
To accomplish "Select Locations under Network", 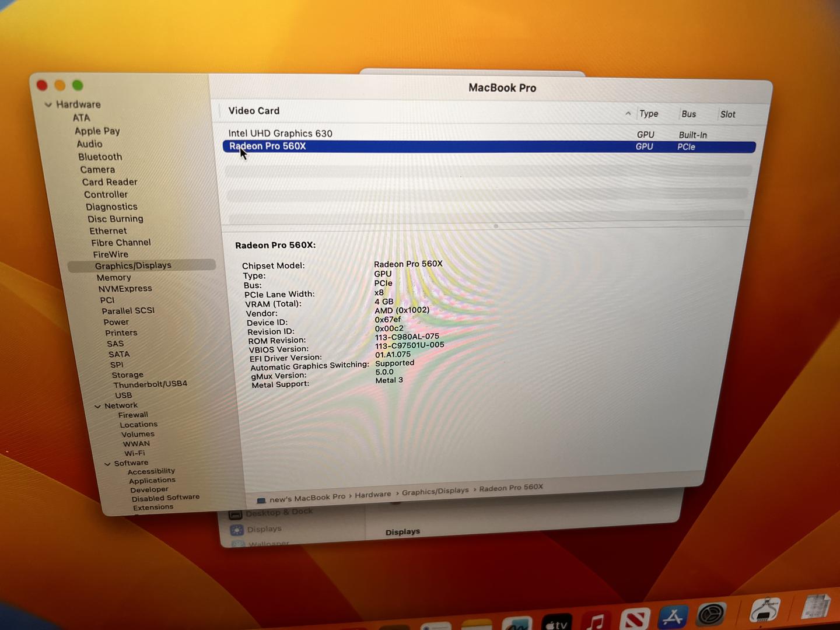I will click(139, 425).
